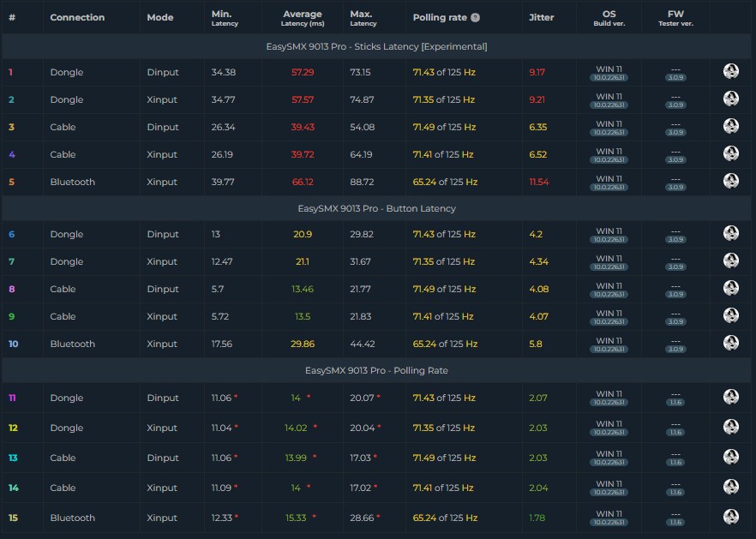Screen dimensions: 756x539
Task: Click OS build badge 10.0.22631 on row 3
Action: (x=609, y=133)
